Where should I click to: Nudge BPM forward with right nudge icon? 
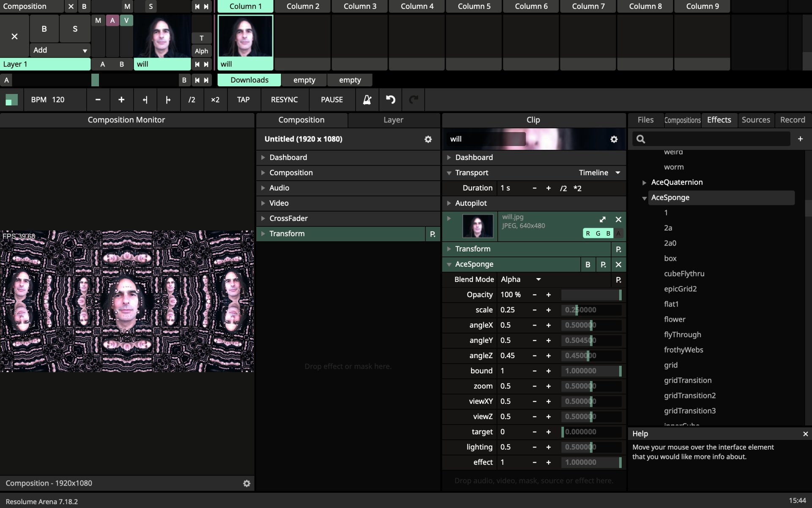pos(168,99)
